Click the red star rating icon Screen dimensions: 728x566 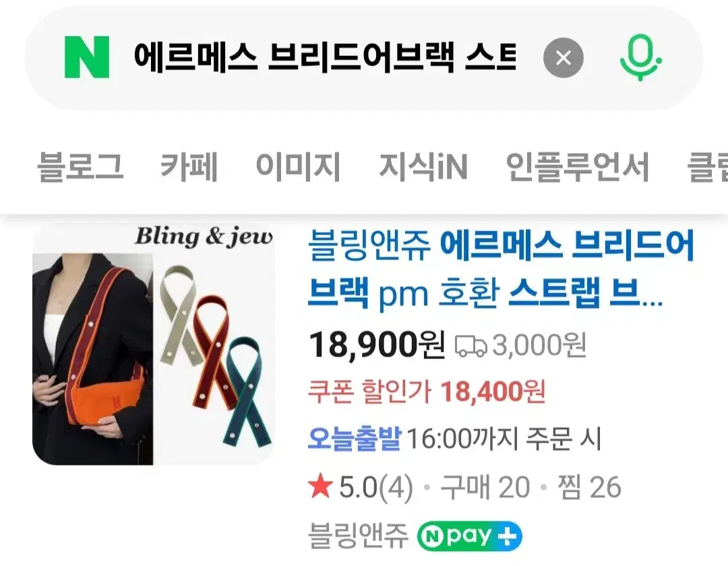point(320,487)
